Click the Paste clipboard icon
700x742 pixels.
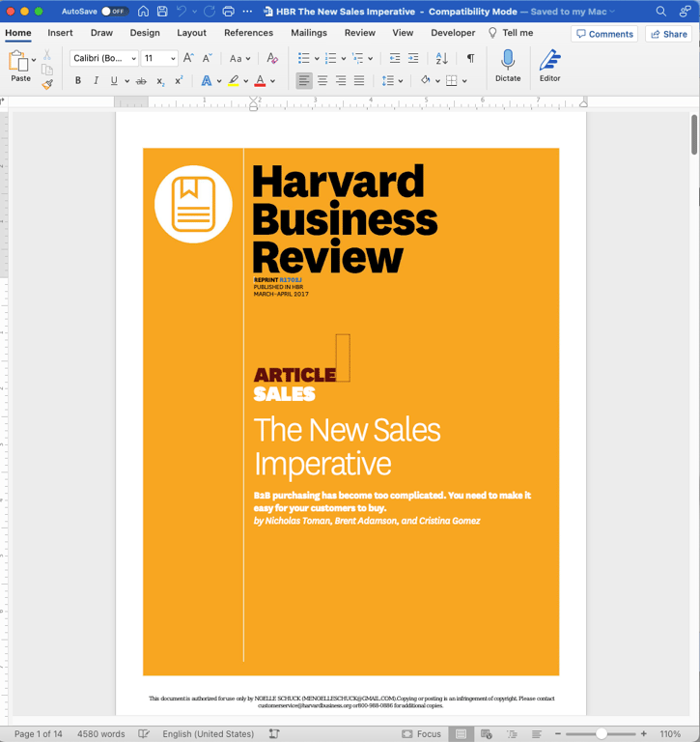coord(18,61)
